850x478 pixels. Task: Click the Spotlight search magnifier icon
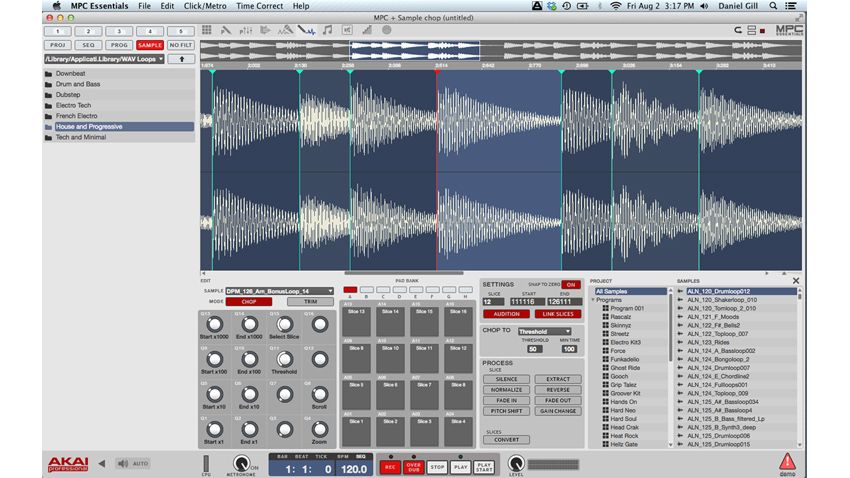773,6
